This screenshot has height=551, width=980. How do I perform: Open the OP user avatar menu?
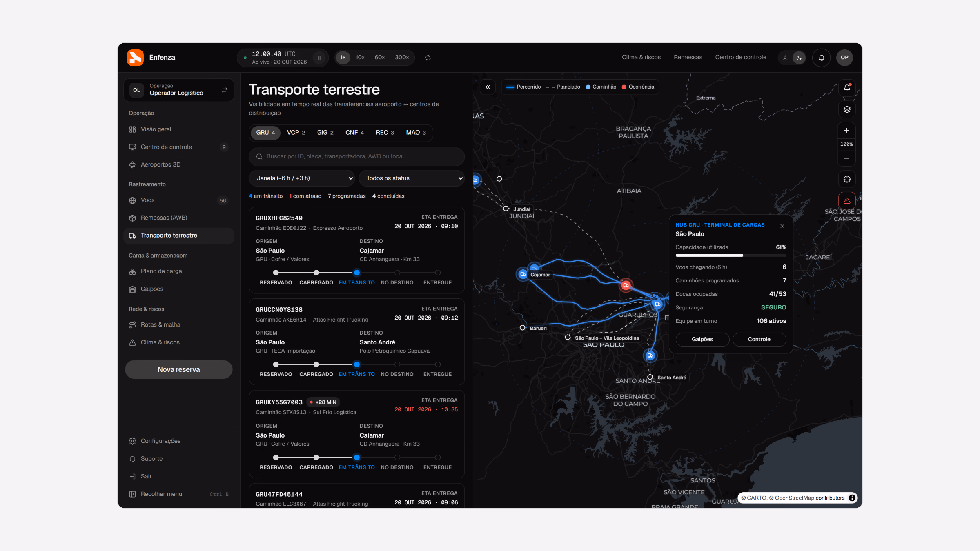[x=844, y=58]
